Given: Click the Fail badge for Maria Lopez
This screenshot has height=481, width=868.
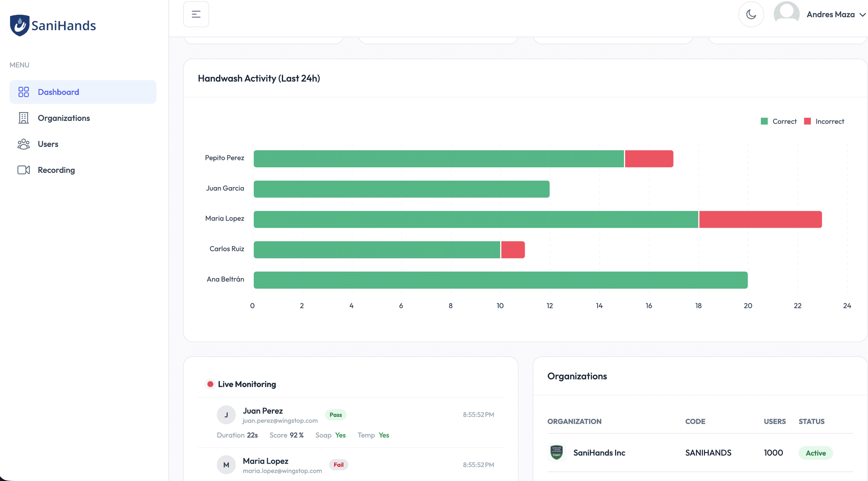Looking at the screenshot, I should pyautogui.click(x=339, y=465).
